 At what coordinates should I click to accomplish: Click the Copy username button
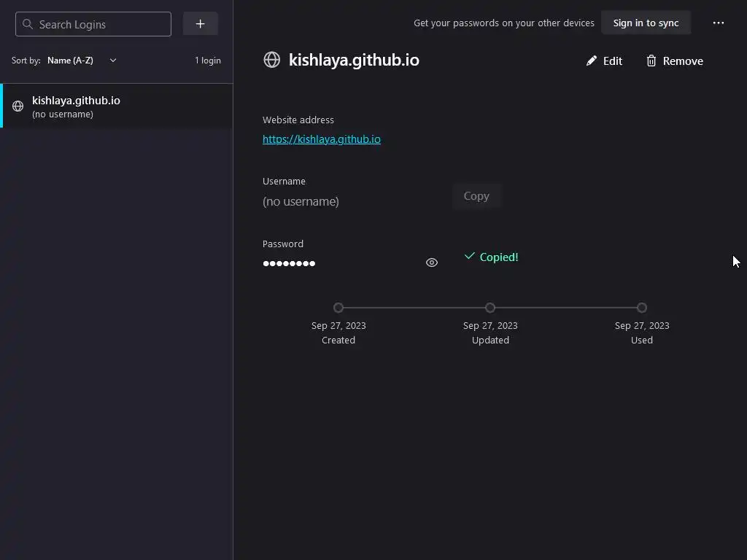pos(476,195)
